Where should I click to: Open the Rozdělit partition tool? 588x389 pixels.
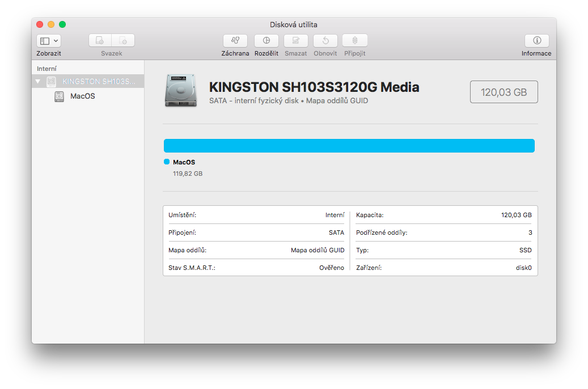point(266,40)
